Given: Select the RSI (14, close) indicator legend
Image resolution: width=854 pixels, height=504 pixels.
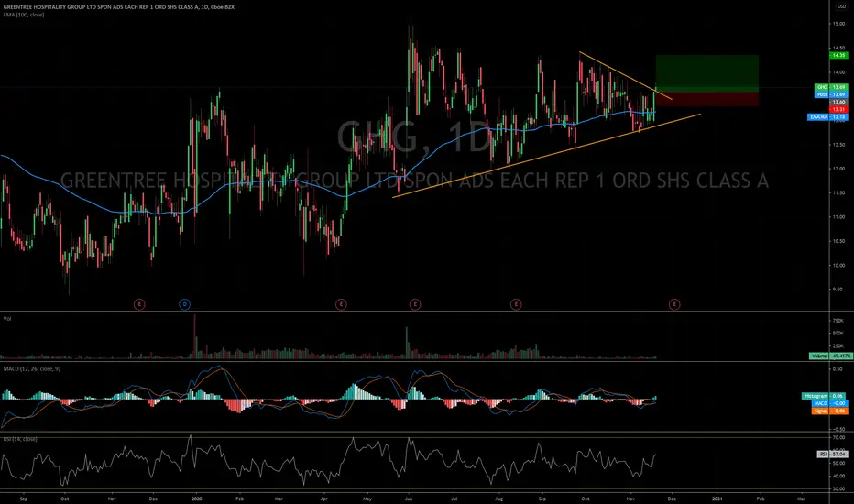Looking at the screenshot, I should tap(20, 439).
